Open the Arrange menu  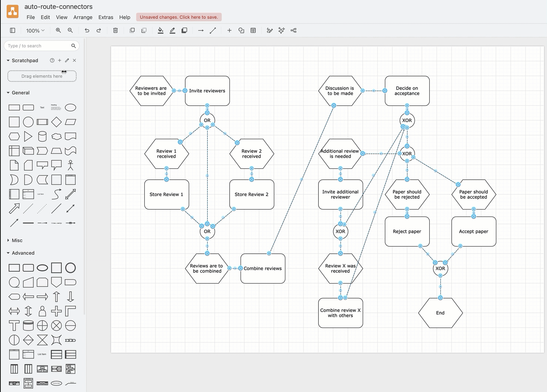pyautogui.click(x=83, y=17)
